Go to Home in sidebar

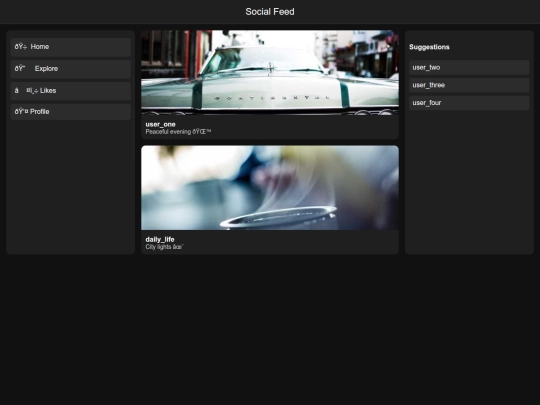pos(71,47)
